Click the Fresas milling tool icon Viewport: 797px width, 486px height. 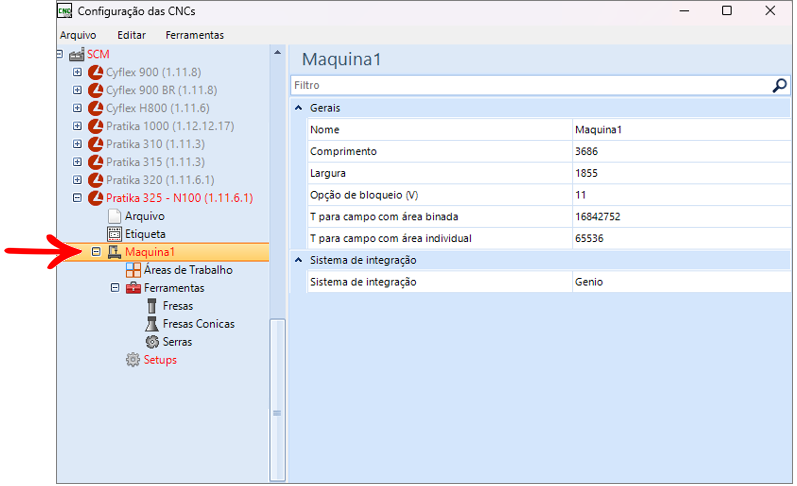(x=152, y=306)
